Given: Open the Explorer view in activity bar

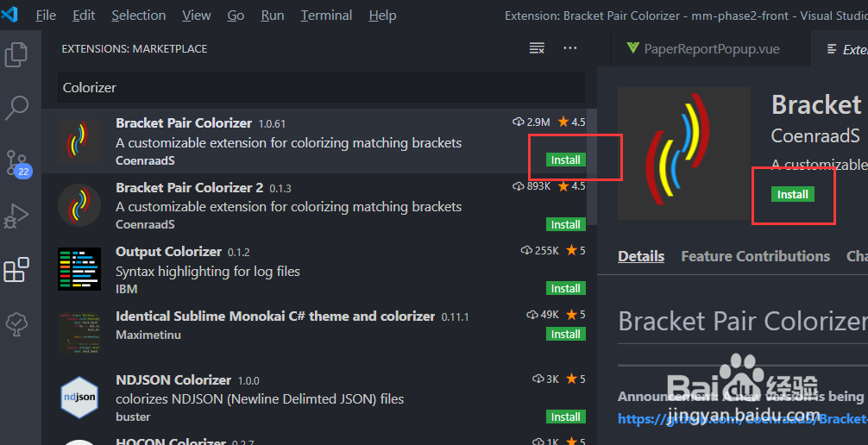Looking at the screenshot, I should coord(16,54).
